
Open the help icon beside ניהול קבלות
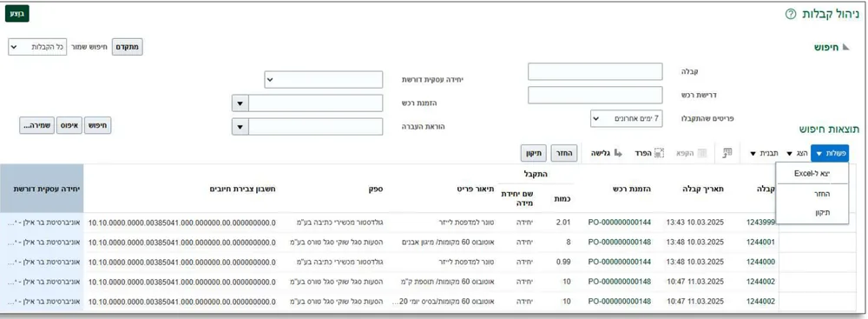(x=791, y=14)
